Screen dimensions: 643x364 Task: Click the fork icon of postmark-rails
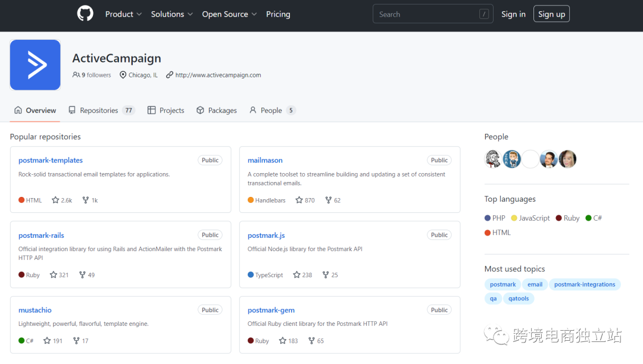click(82, 274)
